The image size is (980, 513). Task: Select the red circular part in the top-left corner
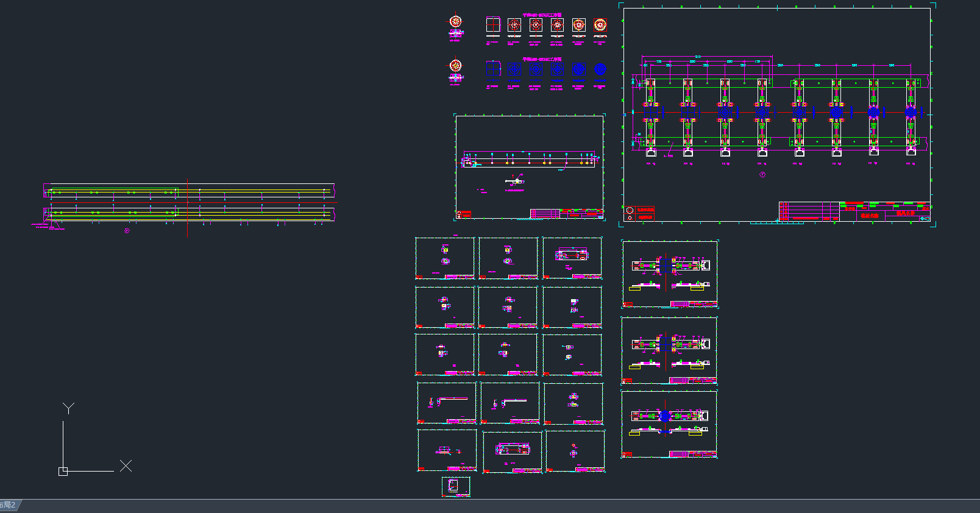click(455, 22)
